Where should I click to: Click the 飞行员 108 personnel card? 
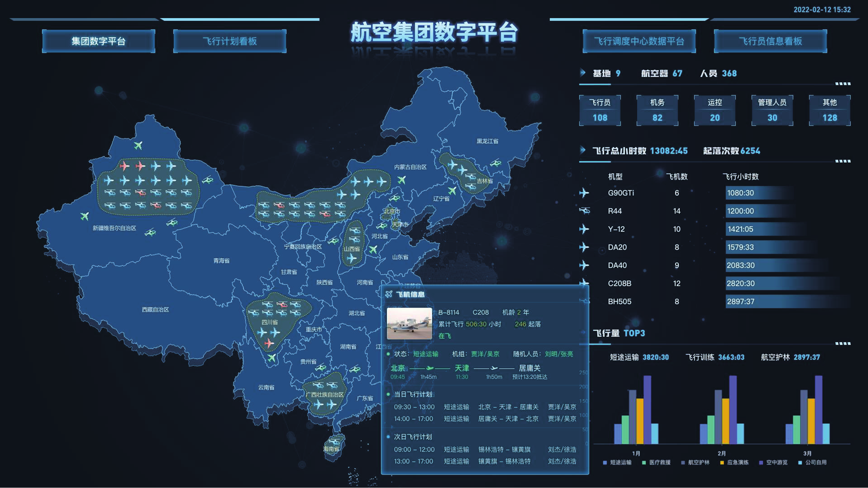point(600,110)
